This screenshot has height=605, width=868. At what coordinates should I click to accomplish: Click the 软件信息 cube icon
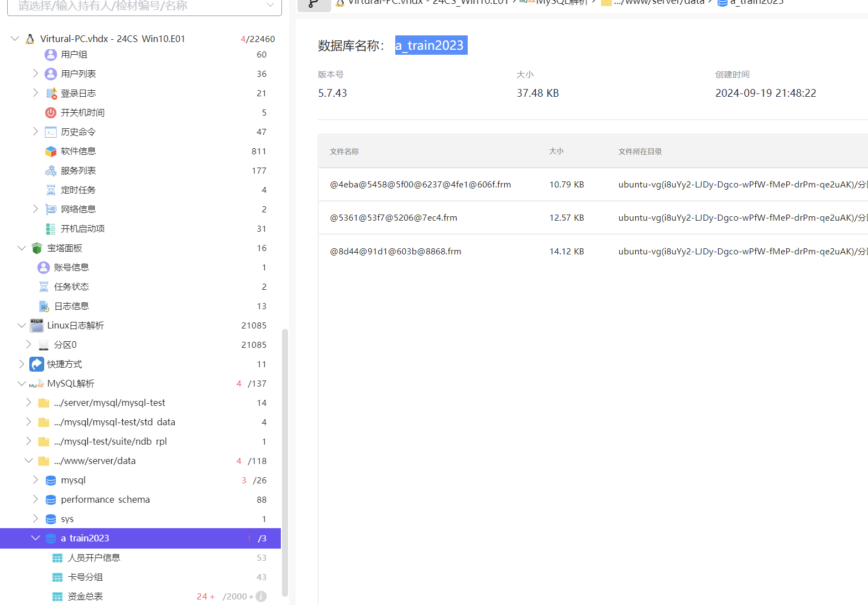[51, 152]
